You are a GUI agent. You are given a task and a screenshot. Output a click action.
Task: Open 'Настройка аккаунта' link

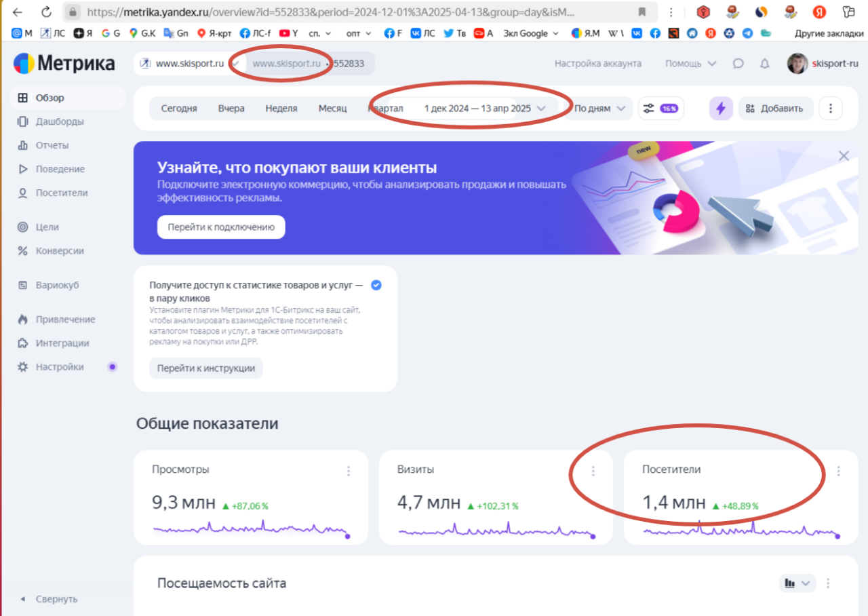tap(598, 64)
